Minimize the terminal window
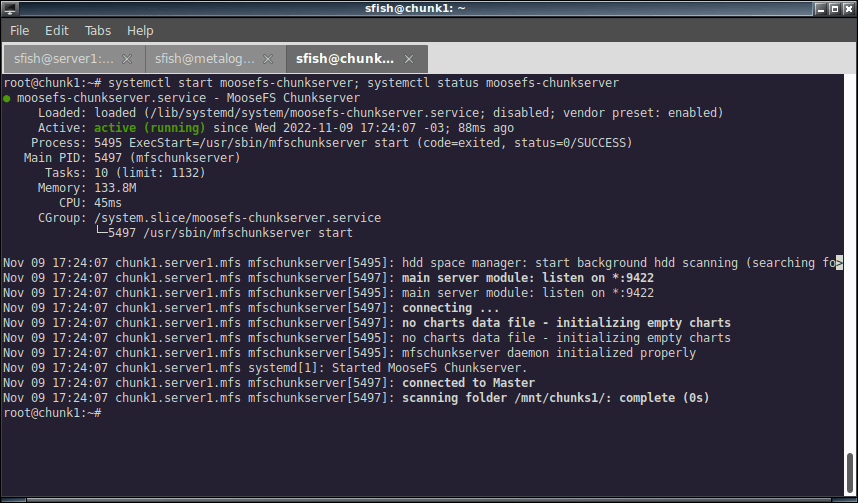The image size is (858, 503). (820, 8)
